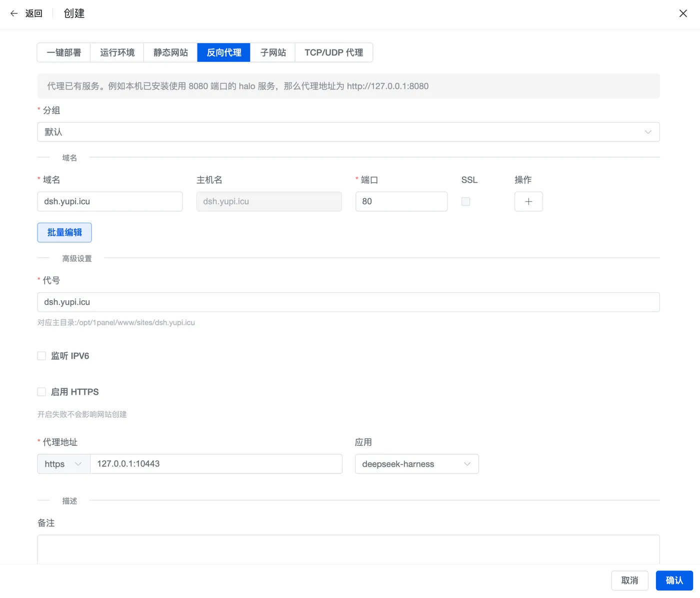Click the disabled 主机名 field
Viewport: 700px width, 598px height.
(269, 202)
